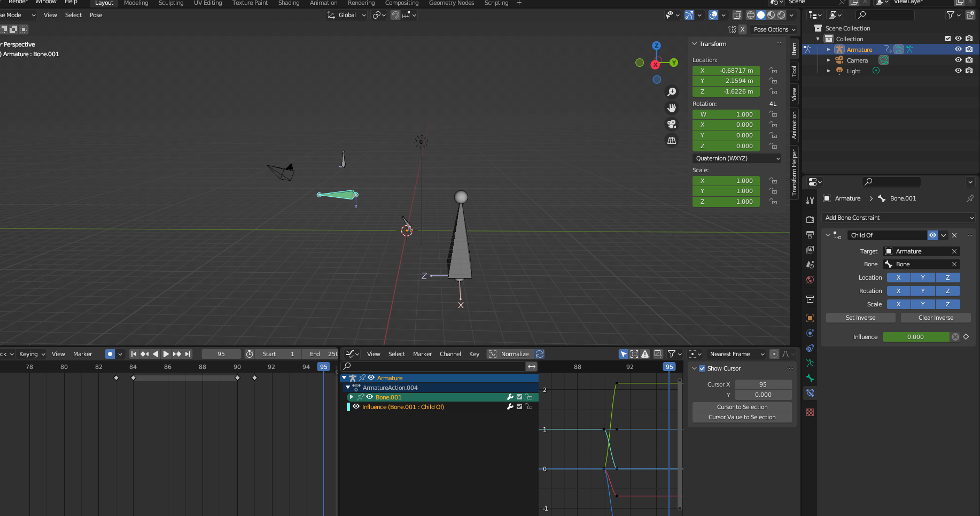Expand the Bone.001 channel in graph editor
Viewport: 980px width, 516px height.
click(x=351, y=397)
